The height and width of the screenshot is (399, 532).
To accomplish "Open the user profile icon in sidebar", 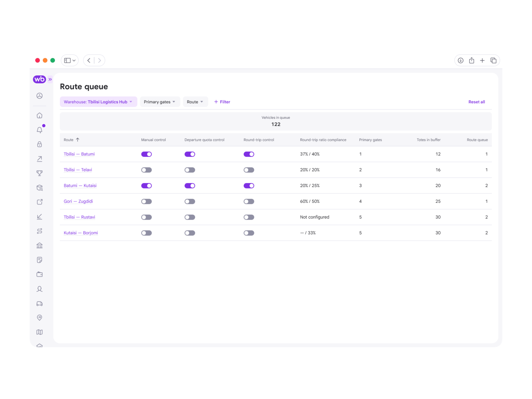I will pos(39,96).
